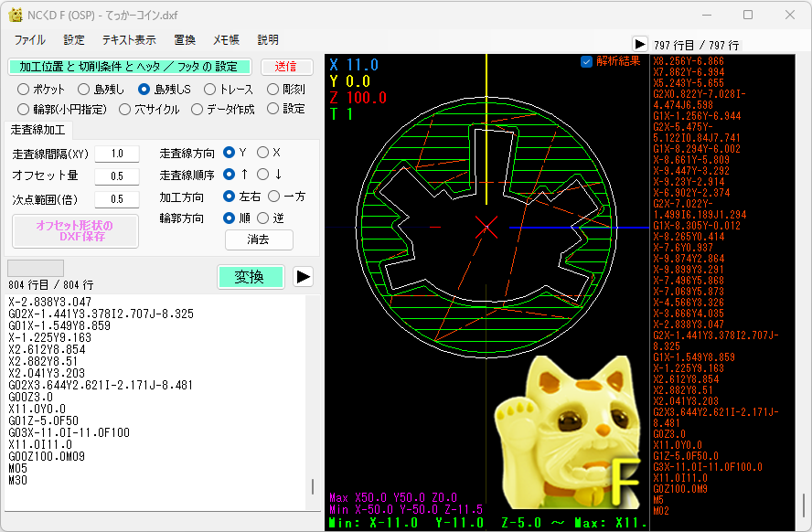Set 走査線方向 to X
The image size is (812, 532).
263,153
